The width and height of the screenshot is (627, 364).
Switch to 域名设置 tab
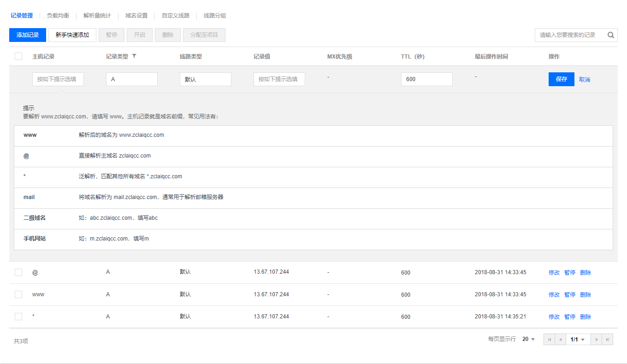[x=136, y=16]
